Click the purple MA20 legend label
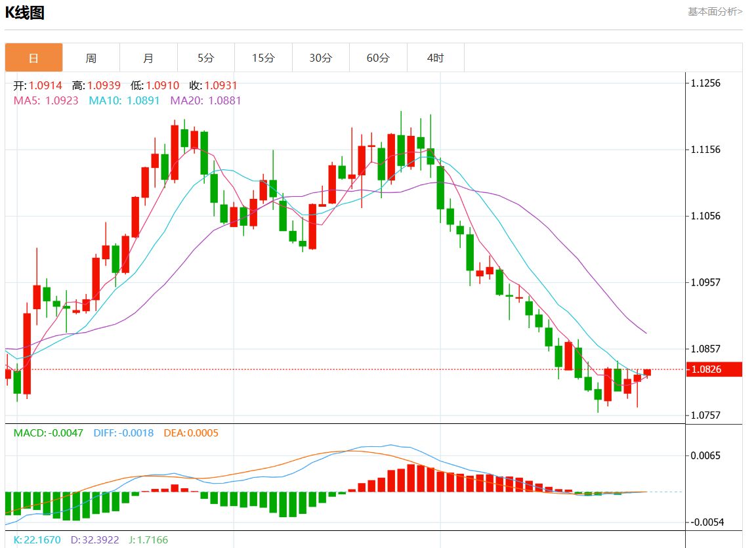 pos(205,101)
